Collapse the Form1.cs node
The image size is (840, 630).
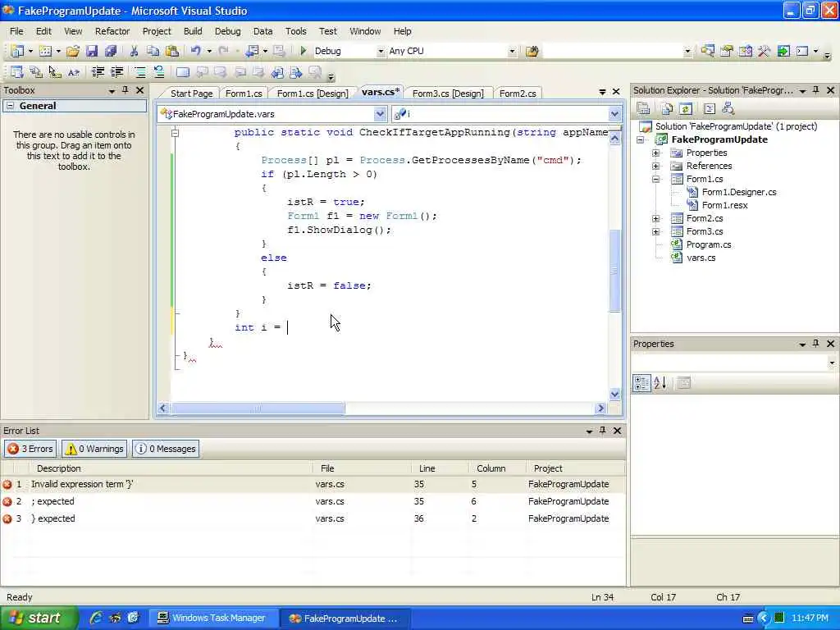pyautogui.click(x=655, y=179)
